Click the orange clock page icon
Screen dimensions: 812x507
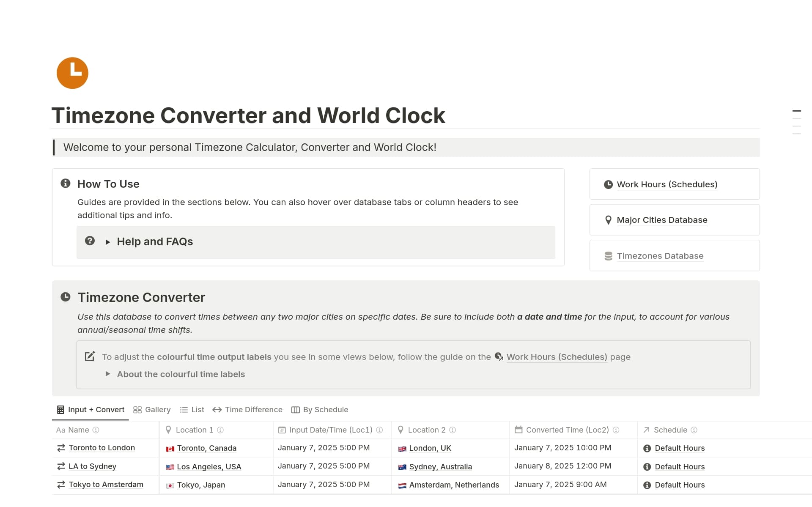(x=72, y=73)
